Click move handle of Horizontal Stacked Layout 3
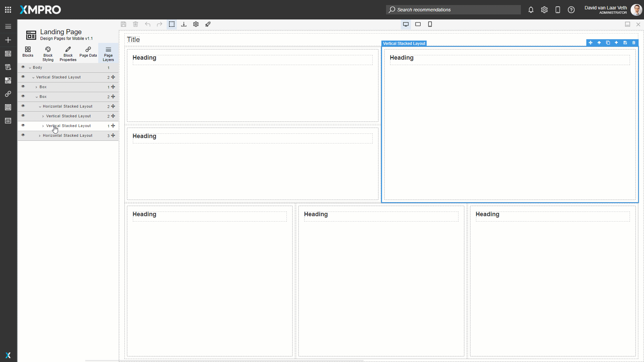 113,135
